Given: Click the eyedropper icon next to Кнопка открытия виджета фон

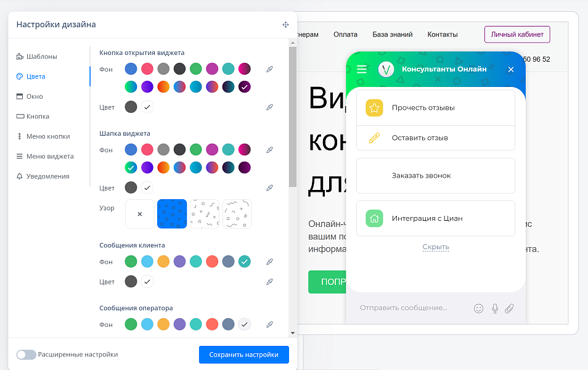Looking at the screenshot, I should point(269,69).
